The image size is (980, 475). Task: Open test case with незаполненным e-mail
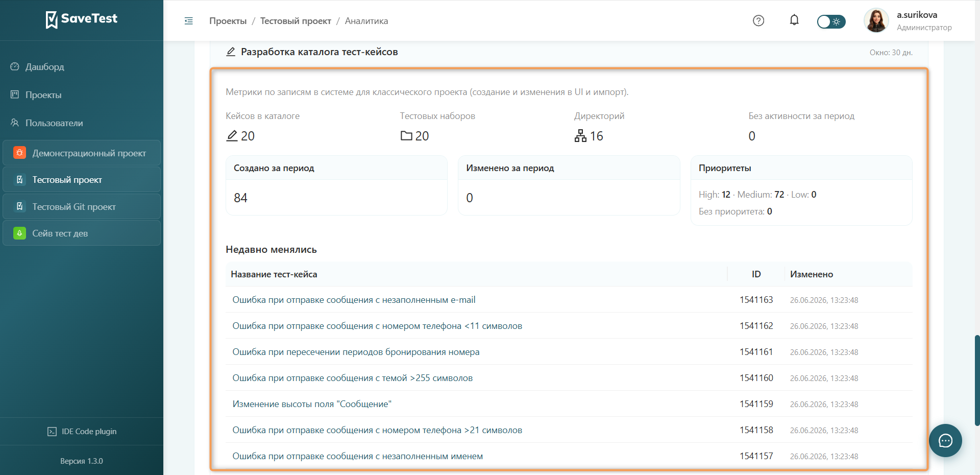coord(354,300)
